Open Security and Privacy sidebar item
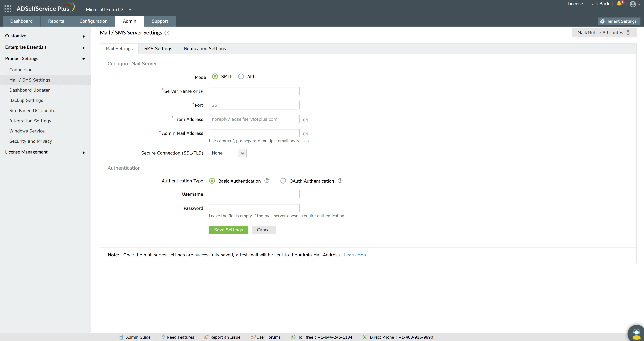644x341 pixels. 46,141
